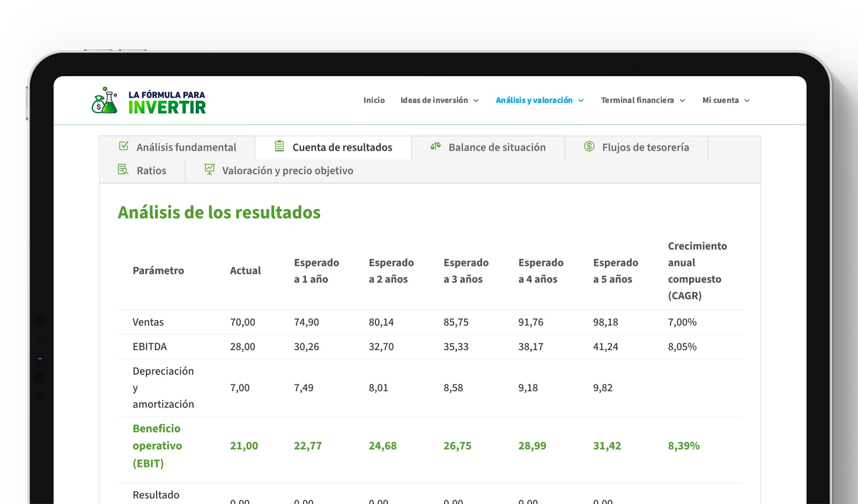Open the Análisis y valoración menu
Image resolution: width=858 pixels, height=504 pixels.
(x=540, y=100)
